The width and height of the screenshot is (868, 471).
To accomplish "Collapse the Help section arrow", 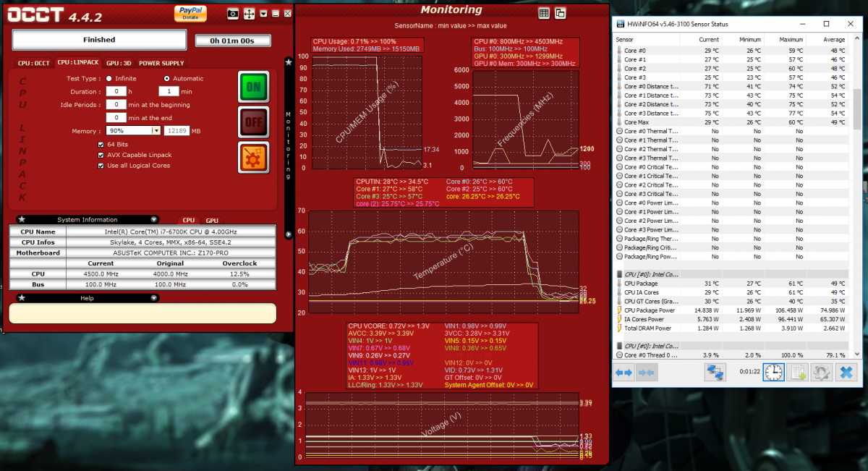I will tap(153, 297).
